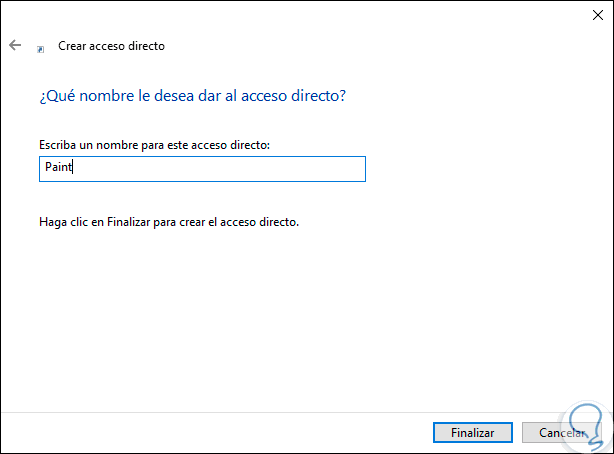Click the gray footer bar left of Finalizar
Screen dimensions: 614x454
[200, 433]
